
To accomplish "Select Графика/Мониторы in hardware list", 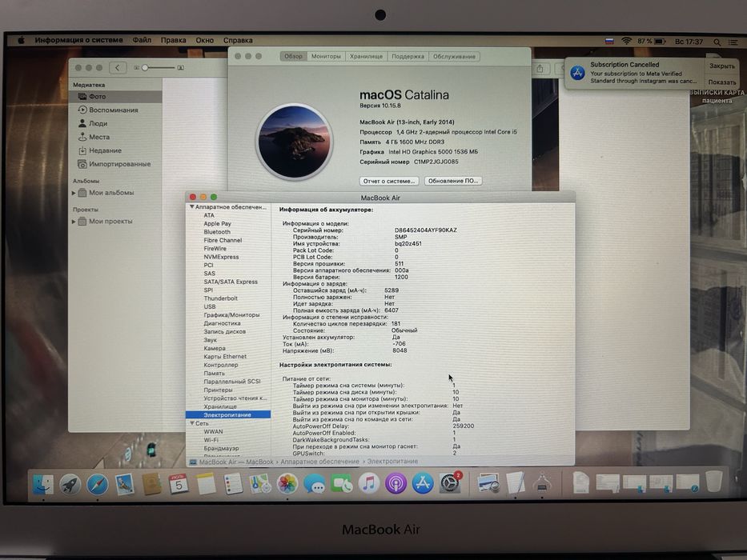I will (x=231, y=314).
